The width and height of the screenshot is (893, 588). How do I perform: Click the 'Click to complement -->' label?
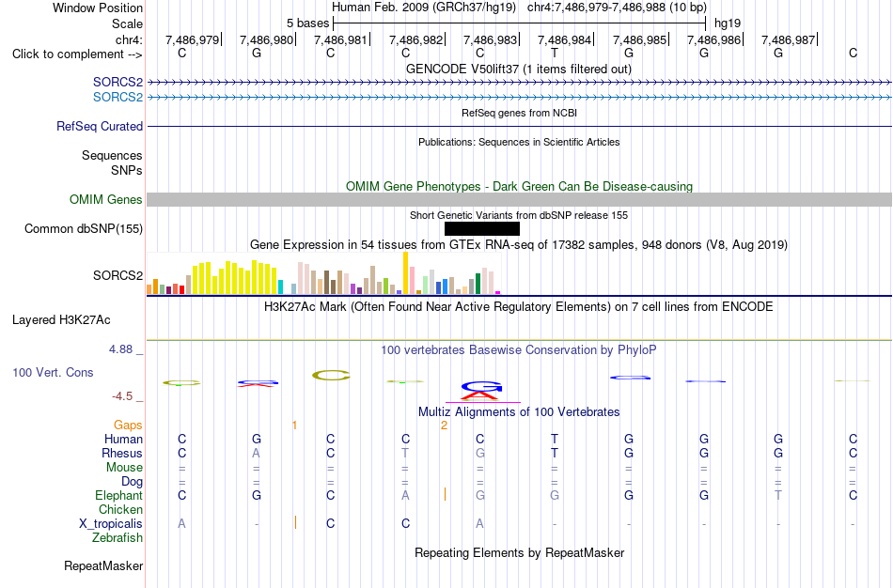click(77, 54)
